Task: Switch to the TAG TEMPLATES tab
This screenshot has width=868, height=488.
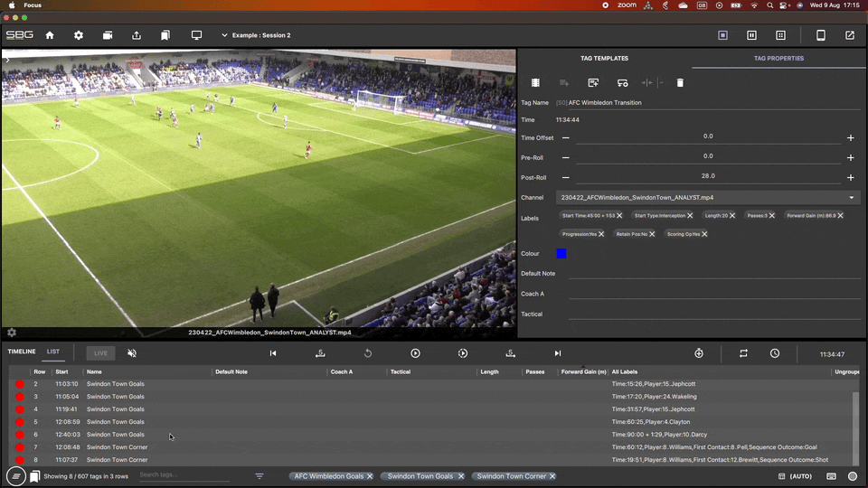Action: pos(604,58)
